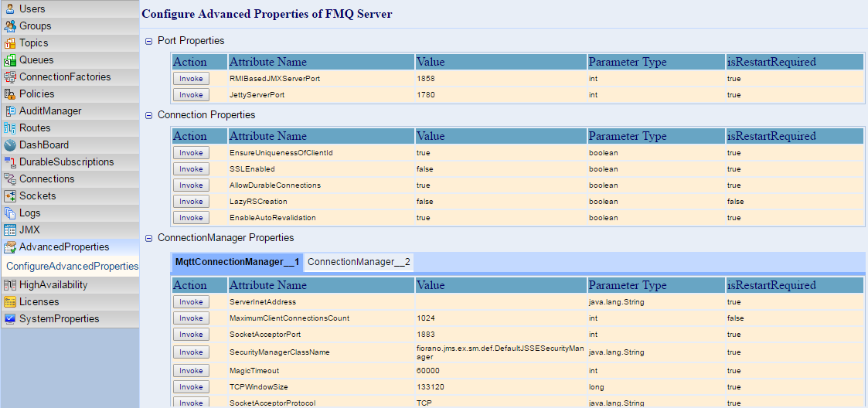Invoke the JettyServerPort attribute
This screenshot has width=868, height=408.
click(191, 95)
